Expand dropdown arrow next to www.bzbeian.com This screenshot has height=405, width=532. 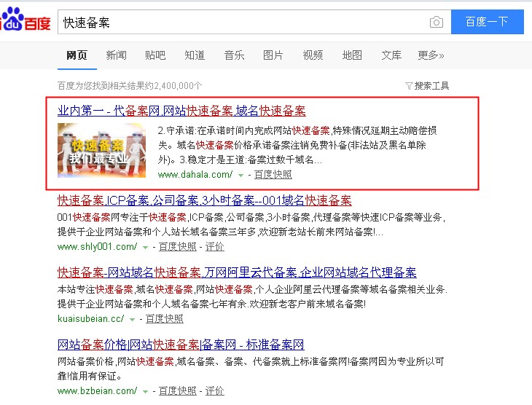pyautogui.click(x=145, y=392)
